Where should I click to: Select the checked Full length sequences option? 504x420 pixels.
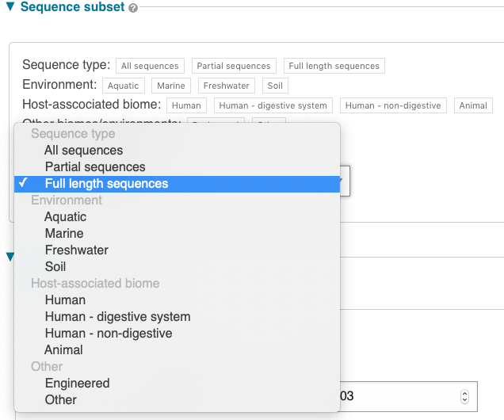[177, 184]
